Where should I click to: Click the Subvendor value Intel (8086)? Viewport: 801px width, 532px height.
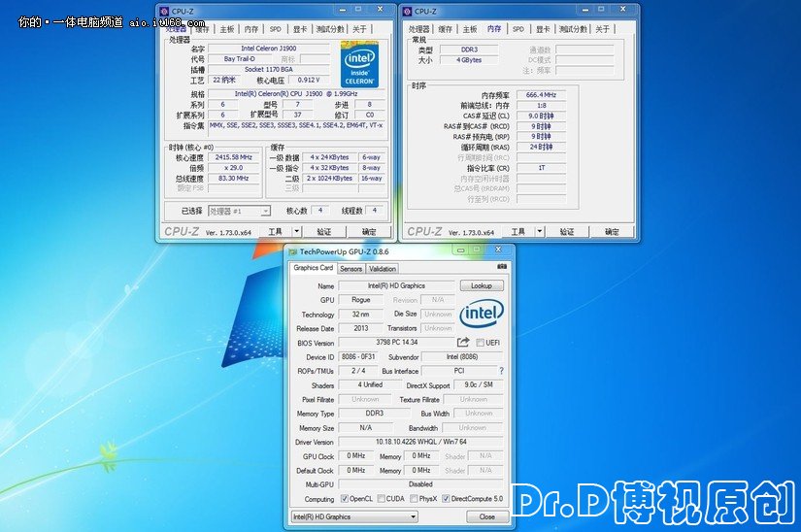(x=462, y=357)
